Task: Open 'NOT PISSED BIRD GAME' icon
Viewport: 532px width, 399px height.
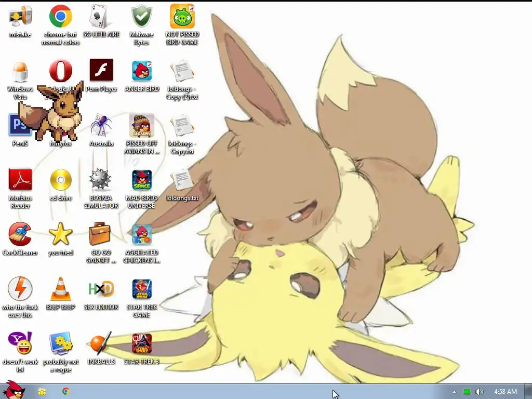Action: pyautogui.click(x=182, y=16)
